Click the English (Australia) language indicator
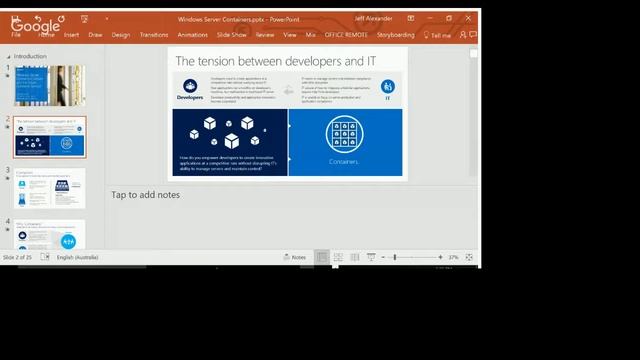The image size is (640, 360). coord(78,258)
